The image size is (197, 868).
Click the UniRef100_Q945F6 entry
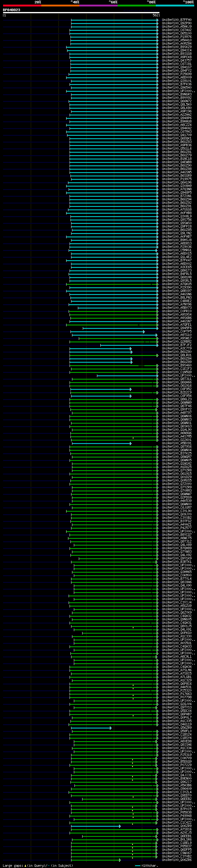tap(177, 328)
